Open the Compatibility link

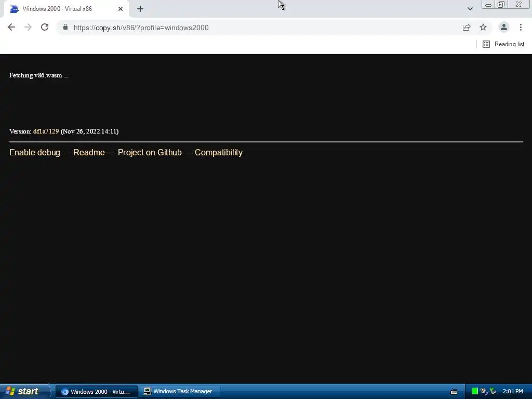click(x=219, y=152)
